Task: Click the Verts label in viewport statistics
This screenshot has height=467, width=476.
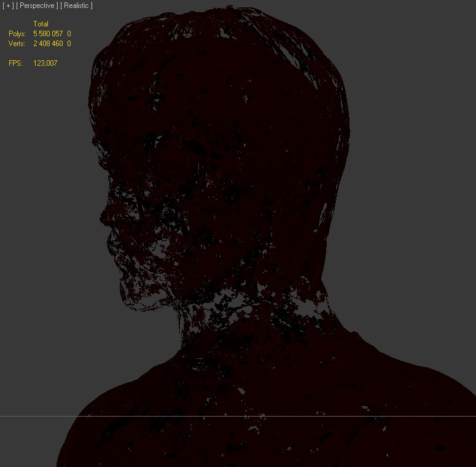Action: pos(17,44)
